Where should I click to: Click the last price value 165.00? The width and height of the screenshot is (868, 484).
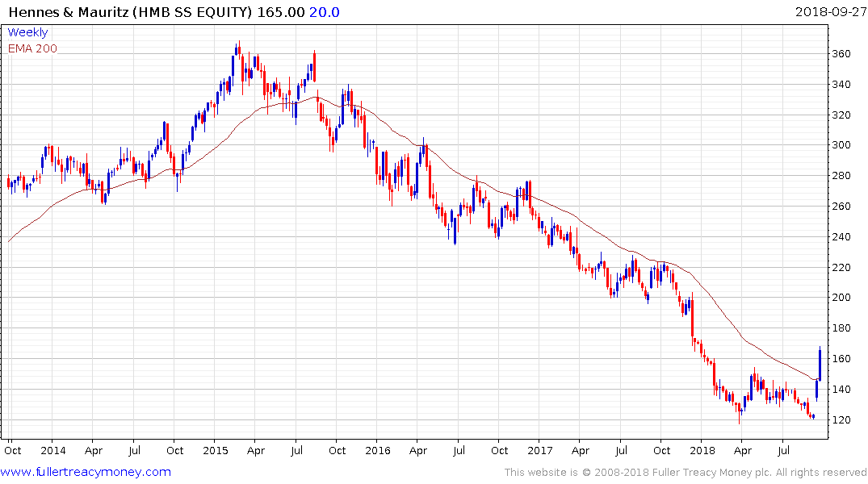(x=281, y=11)
